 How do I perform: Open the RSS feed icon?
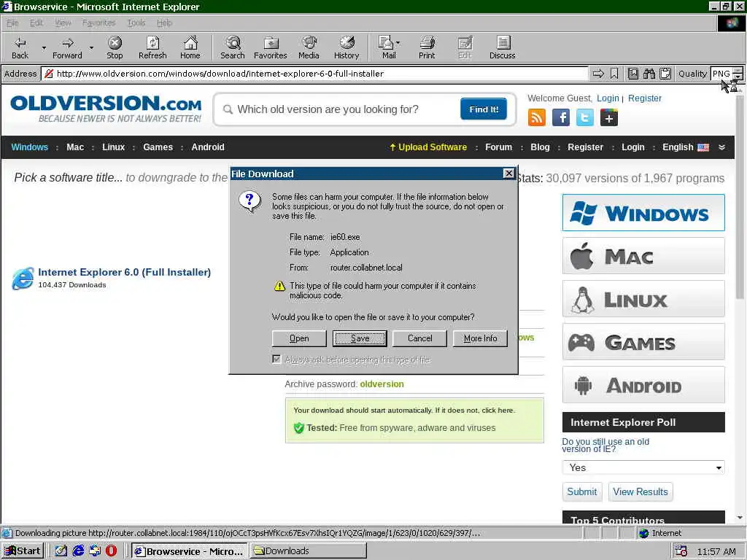[x=537, y=117]
